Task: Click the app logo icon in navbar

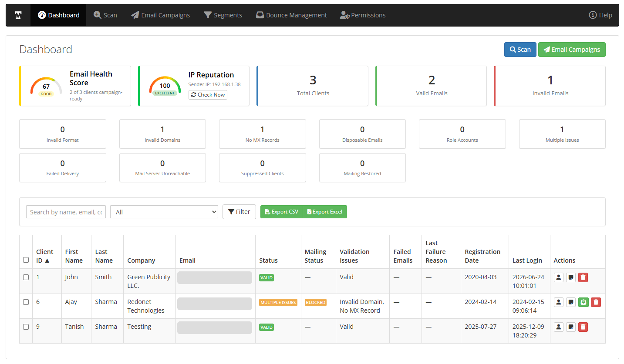Action: (18, 15)
